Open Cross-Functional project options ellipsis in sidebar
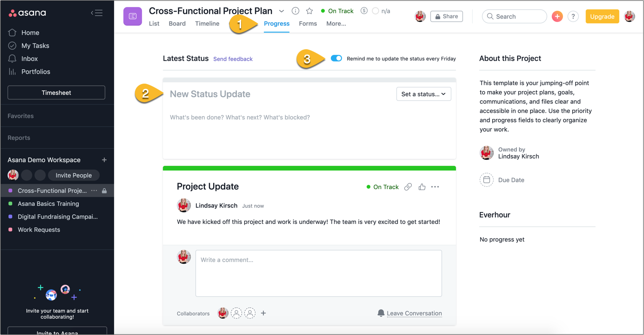The height and width of the screenshot is (335, 644). point(94,190)
